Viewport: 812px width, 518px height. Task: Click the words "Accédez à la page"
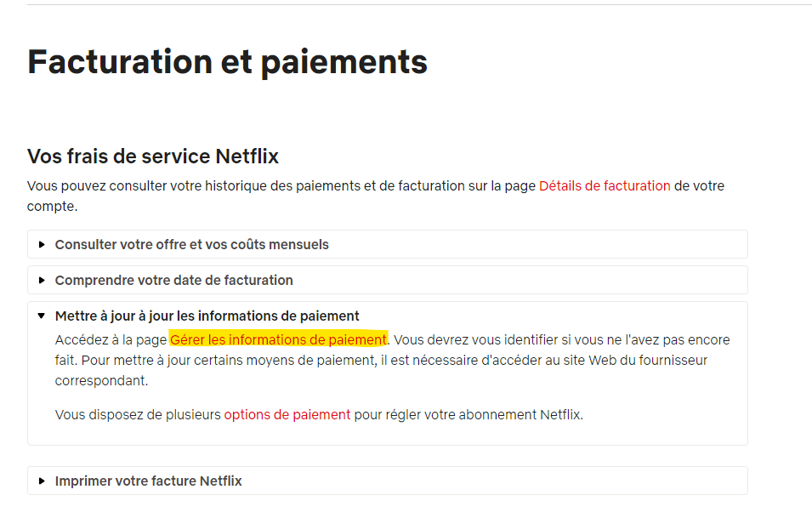111,340
